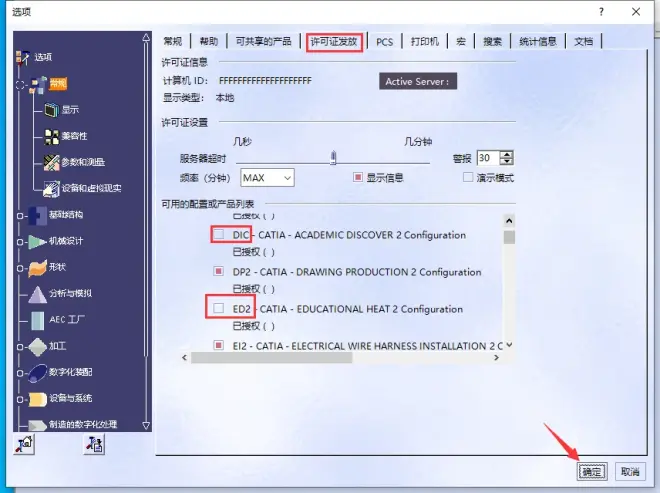The width and height of the screenshot is (660, 493).
Task: Open the 许可证发放 tab
Action: [x=334, y=42]
